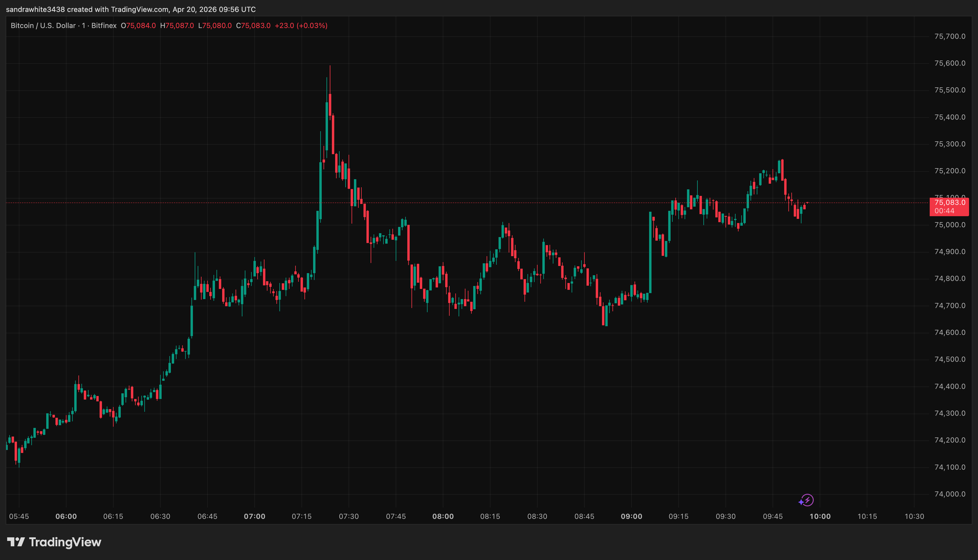The width and height of the screenshot is (978, 560).
Task: Click the 06:15 time axis label
Action: click(113, 516)
